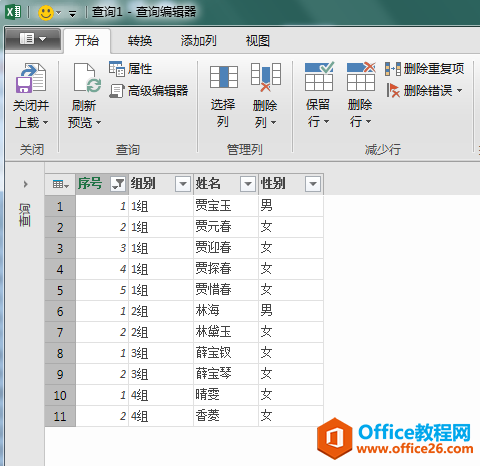The image size is (480, 466).
Task: Click the 保留行 icon
Action: click(319, 76)
